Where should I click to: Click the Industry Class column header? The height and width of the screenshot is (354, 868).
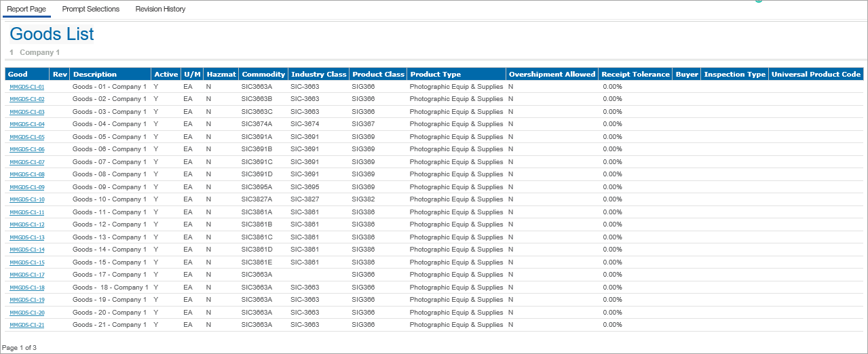[318, 75]
